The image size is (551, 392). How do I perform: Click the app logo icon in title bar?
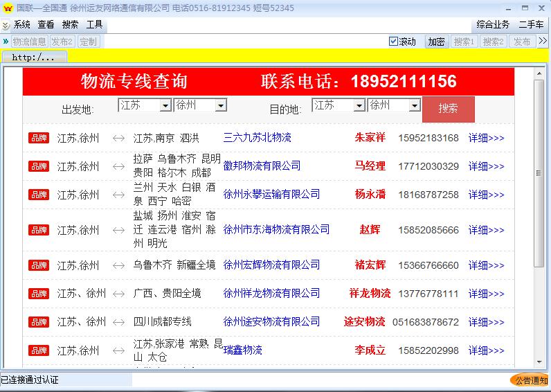coord(8,8)
